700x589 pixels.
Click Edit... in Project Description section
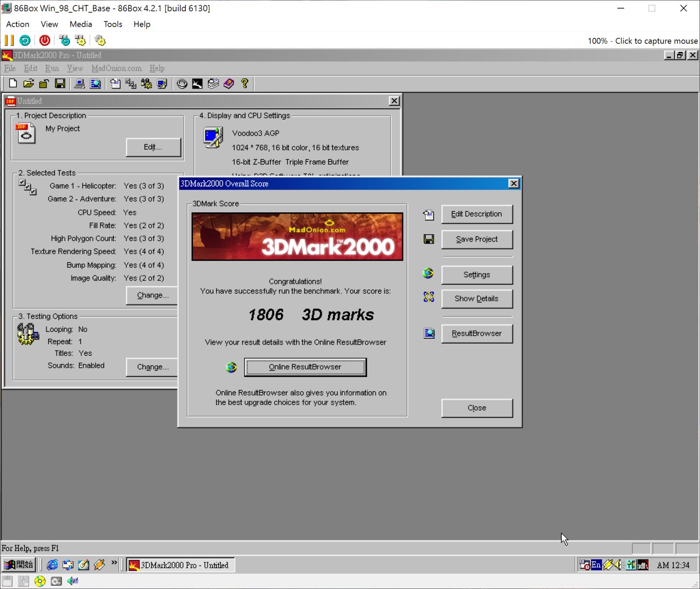pyautogui.click(x=153, y=147)
